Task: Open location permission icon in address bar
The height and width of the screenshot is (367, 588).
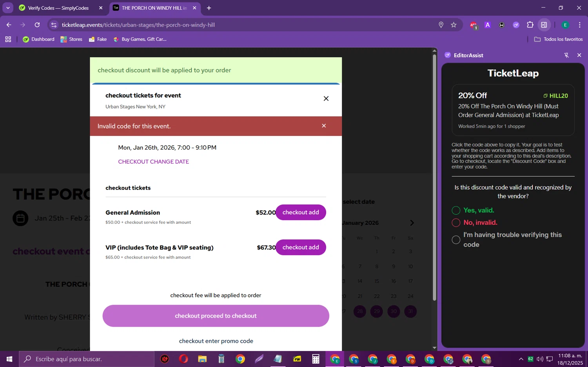Action: coord(441,25)
